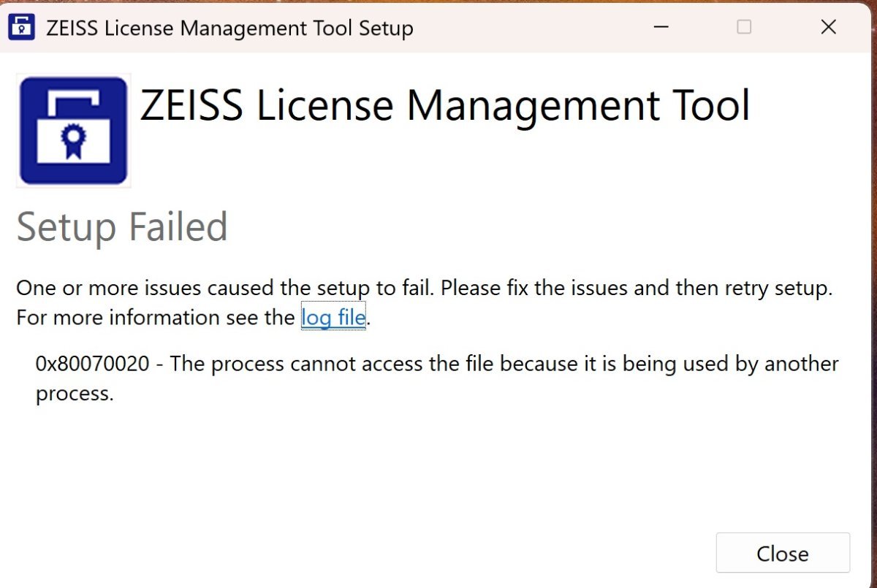Click the small lock icon in title bar

[x=23, y=28]
